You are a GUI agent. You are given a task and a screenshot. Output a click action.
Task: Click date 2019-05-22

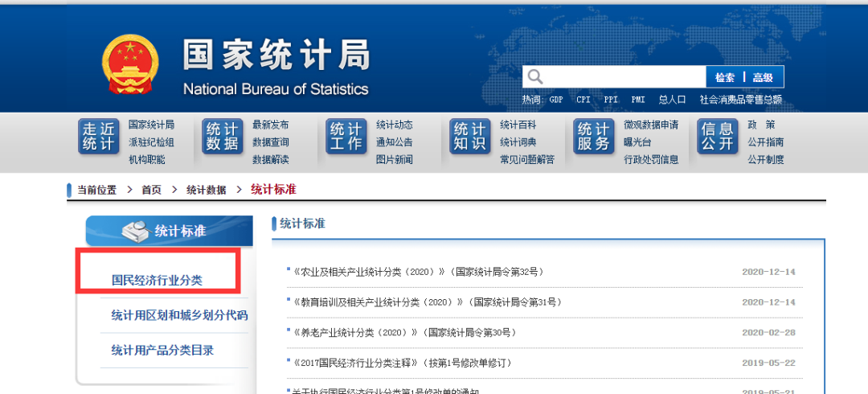click(768, 363)
